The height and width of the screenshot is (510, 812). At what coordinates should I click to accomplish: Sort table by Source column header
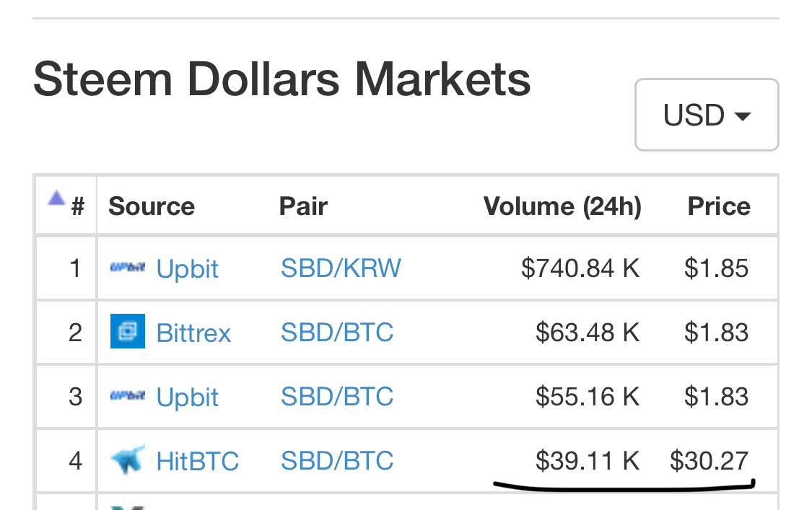coord(152,206)
